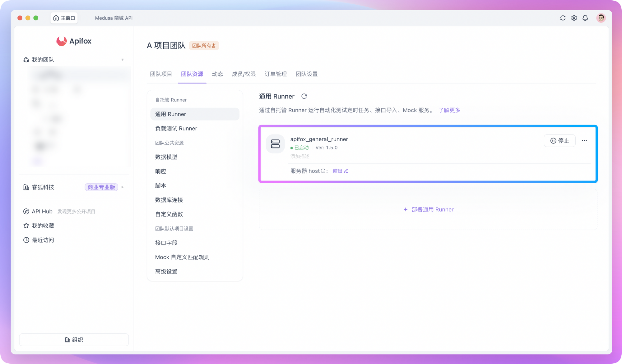Expand the 睿狐科技 organization arrow

coord(123,187)
